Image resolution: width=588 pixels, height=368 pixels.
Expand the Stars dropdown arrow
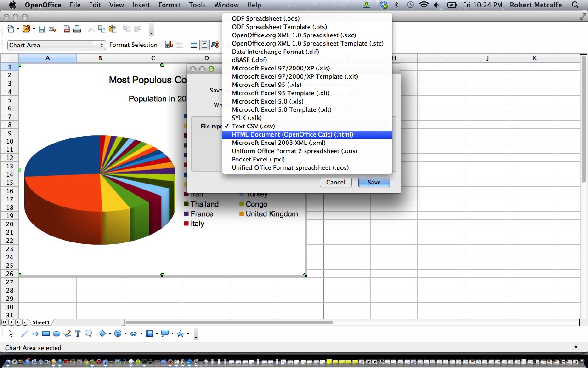pyautogui.click(x=187, y=333)
